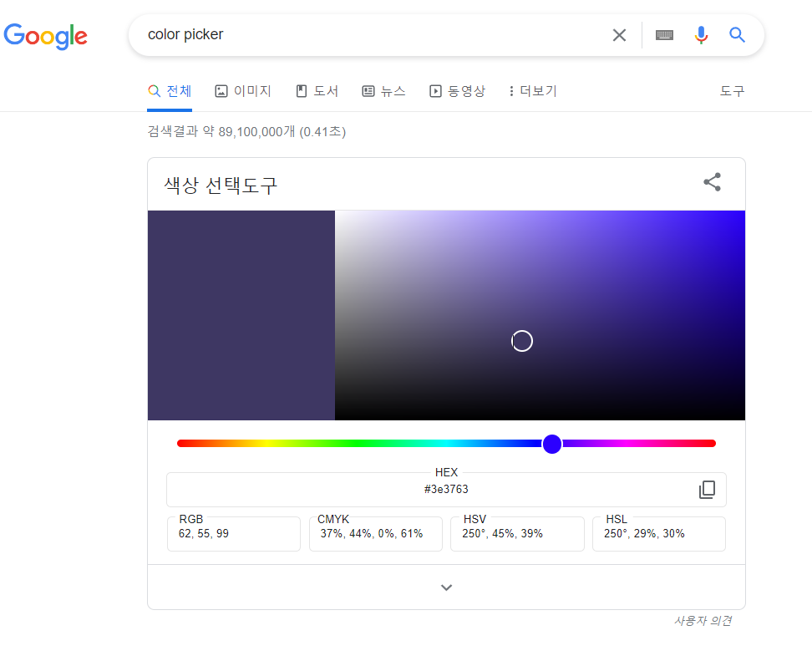Image resolution: width=812 pixels, height=651 pixels.
Task: Click the blue search magnifier icon
Action: click(x=736, y=35)
